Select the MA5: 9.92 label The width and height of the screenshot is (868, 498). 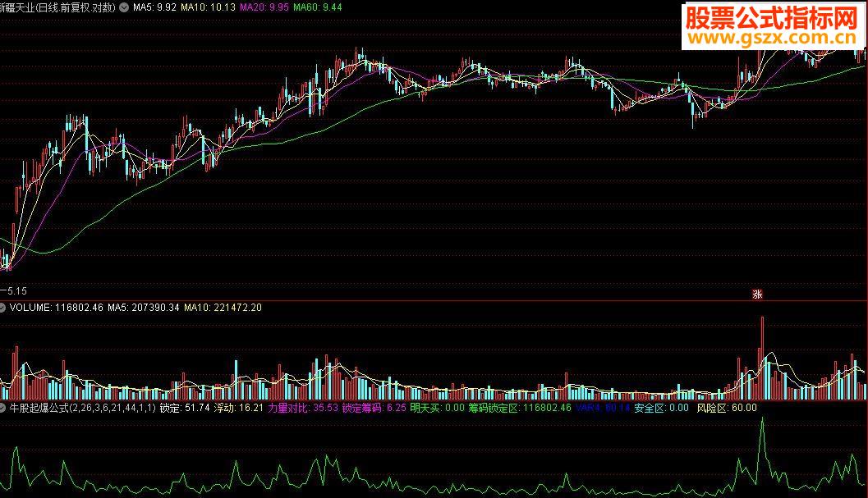(154, 7)
